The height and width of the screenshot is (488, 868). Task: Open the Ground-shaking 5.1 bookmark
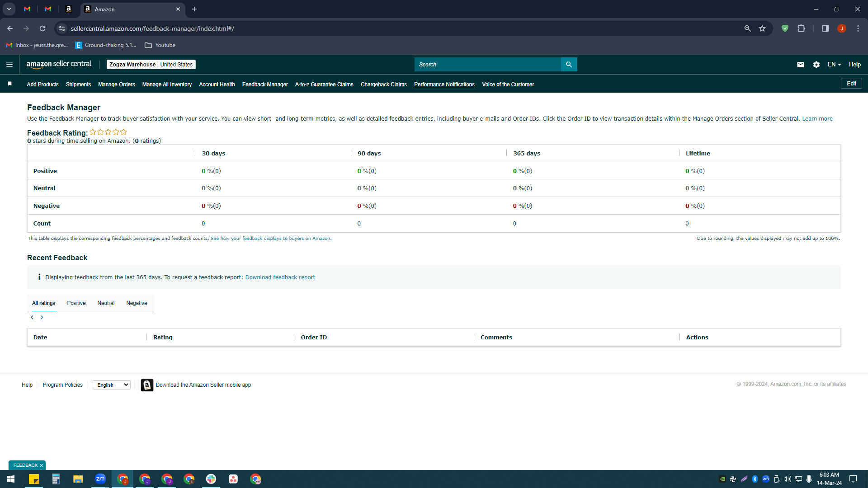[106, 45]
